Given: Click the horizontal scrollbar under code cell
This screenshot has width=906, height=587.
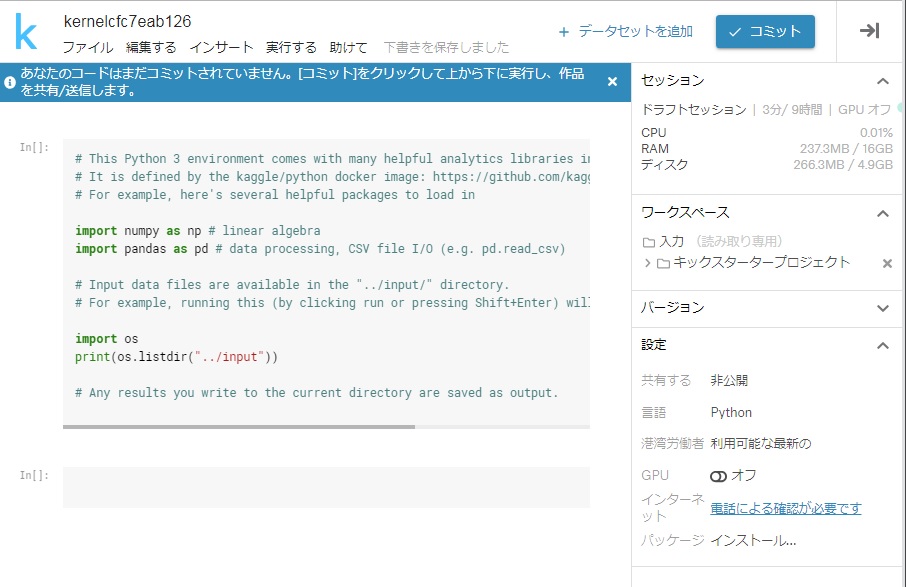Looking at the screenshot, I should [239, 427].
